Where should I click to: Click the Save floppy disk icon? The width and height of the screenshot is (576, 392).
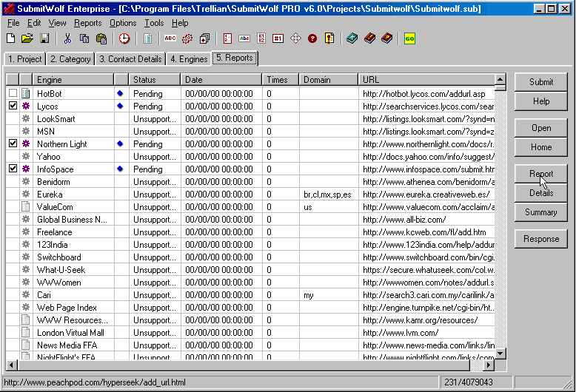[x=44, y=38]
